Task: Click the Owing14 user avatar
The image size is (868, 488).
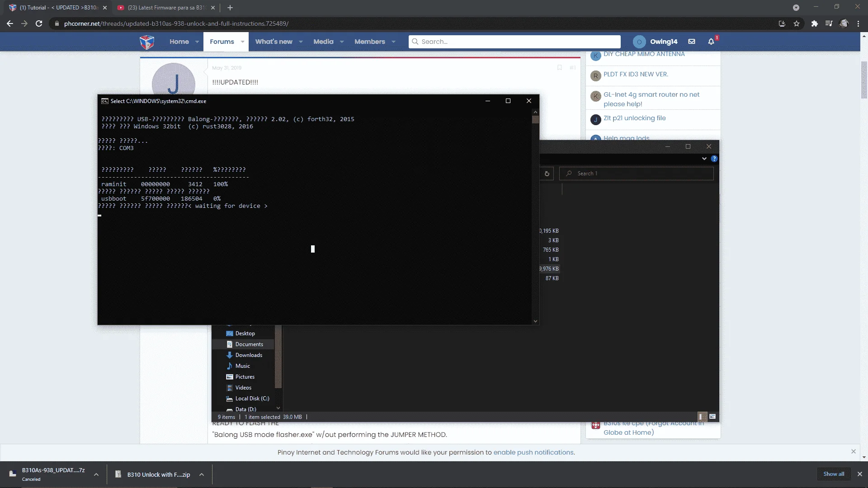Action: click(639, 42)
